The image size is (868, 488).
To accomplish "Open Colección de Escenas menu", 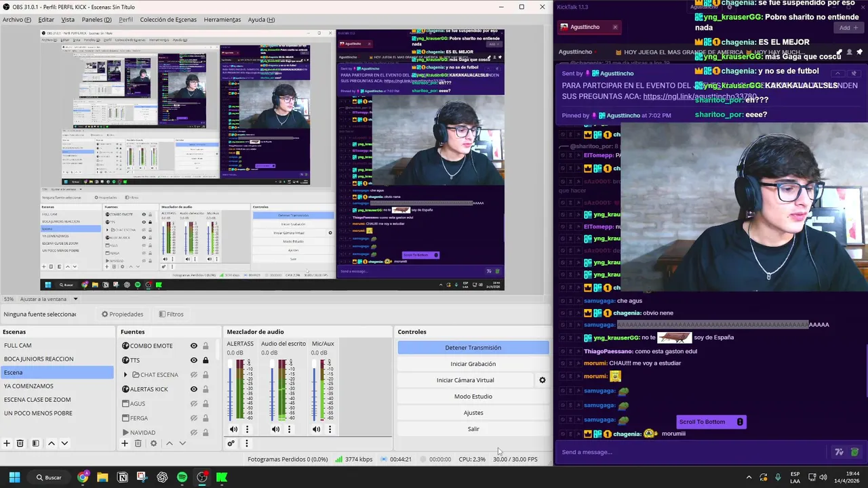I will pyautogui.click(x=168, y=20).
